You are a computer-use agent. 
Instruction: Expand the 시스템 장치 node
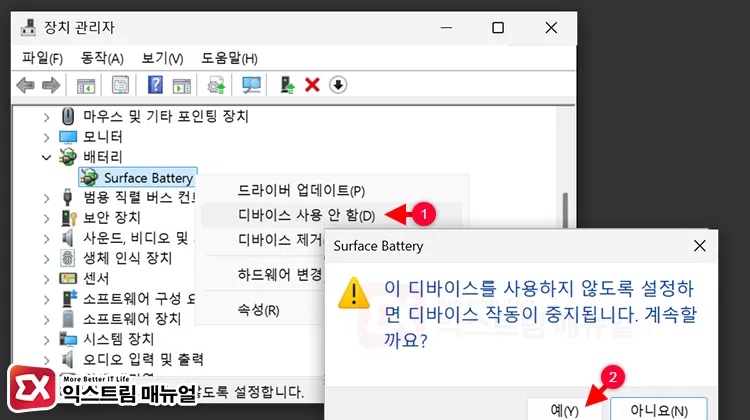tap(46, 340)
